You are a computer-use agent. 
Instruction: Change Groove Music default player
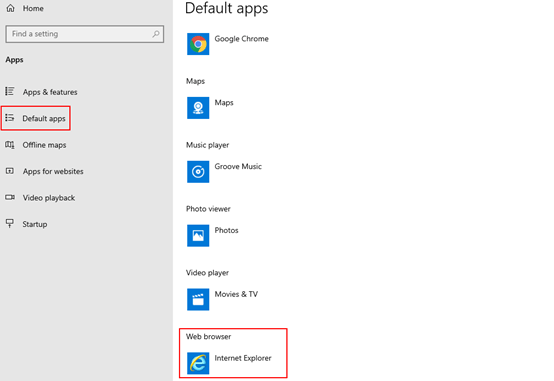(238, 166)
